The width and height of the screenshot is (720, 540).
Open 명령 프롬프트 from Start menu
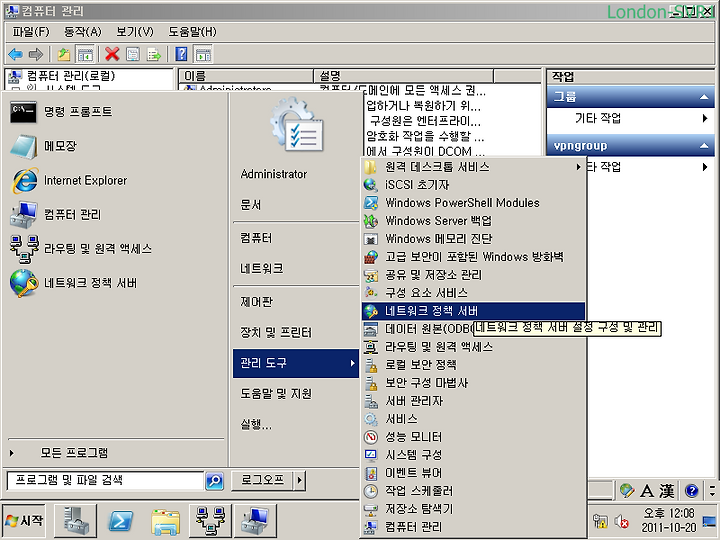coord(115,112)
